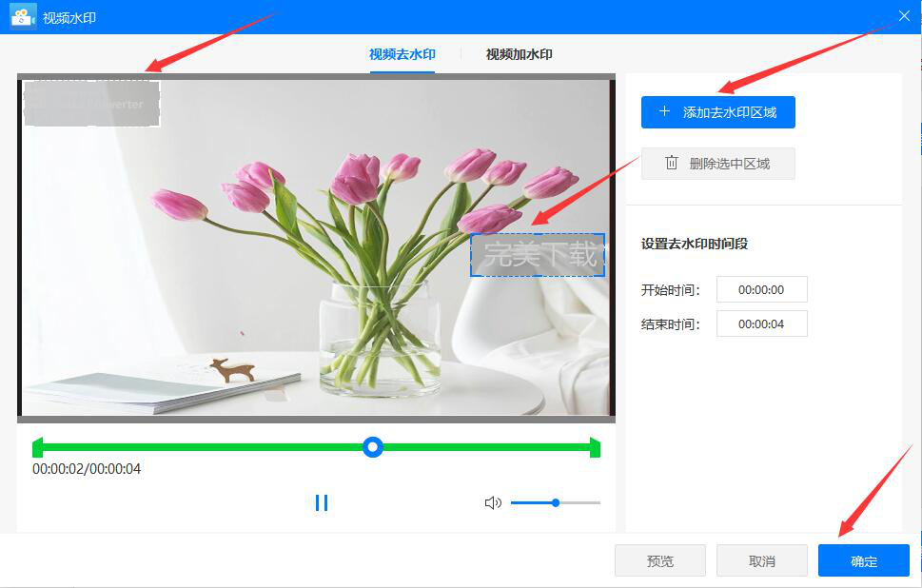Screen dimensions: 922x588
Task: Mute audio with the speaker icon
Action: pos(493,502)
